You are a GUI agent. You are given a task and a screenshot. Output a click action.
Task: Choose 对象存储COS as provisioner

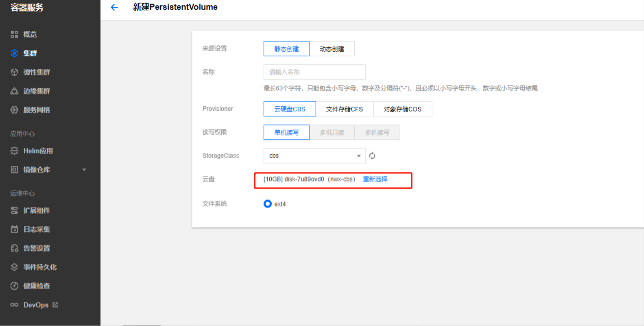(402, 109)
